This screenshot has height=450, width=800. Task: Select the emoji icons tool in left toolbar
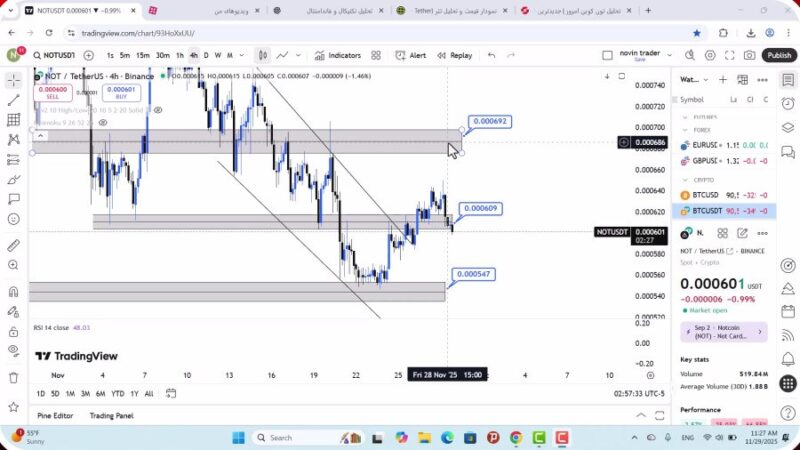coord(13,219)
